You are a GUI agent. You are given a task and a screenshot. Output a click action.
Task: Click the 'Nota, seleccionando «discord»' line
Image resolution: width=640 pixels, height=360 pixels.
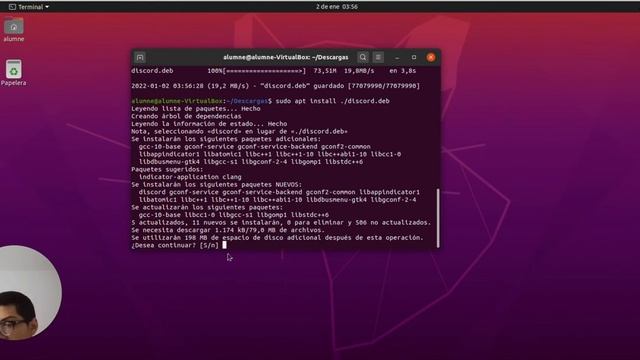[239, 131]
